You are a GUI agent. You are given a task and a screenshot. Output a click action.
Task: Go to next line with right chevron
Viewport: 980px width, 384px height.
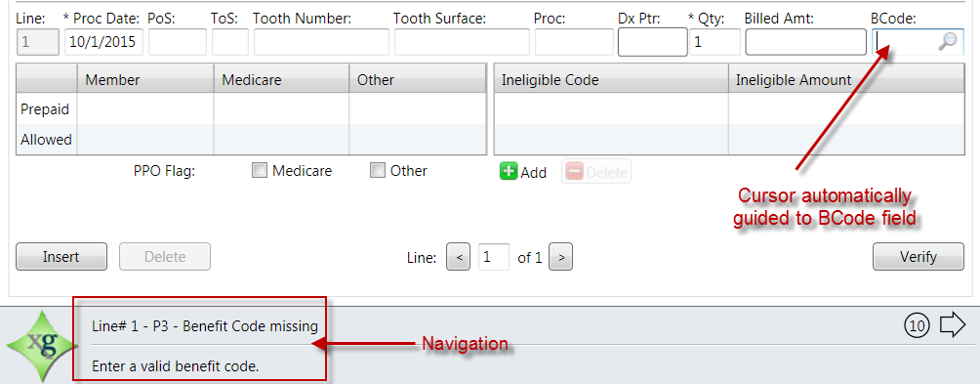[x=560, y=257]
